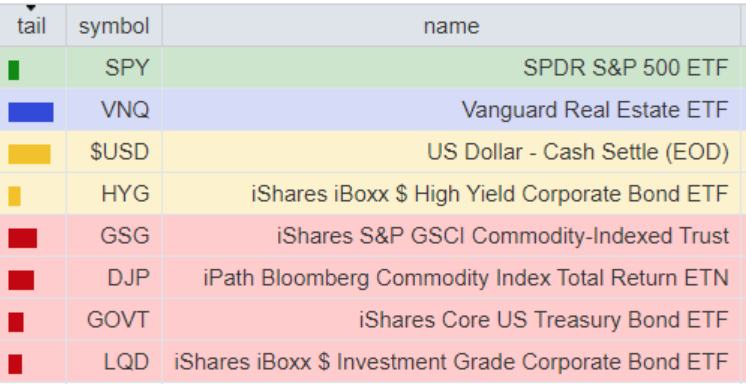Image resolution: width=746 pixels, height=384 pixels.
Task: Click the sort arrow above tail
Action: [31, 8]
